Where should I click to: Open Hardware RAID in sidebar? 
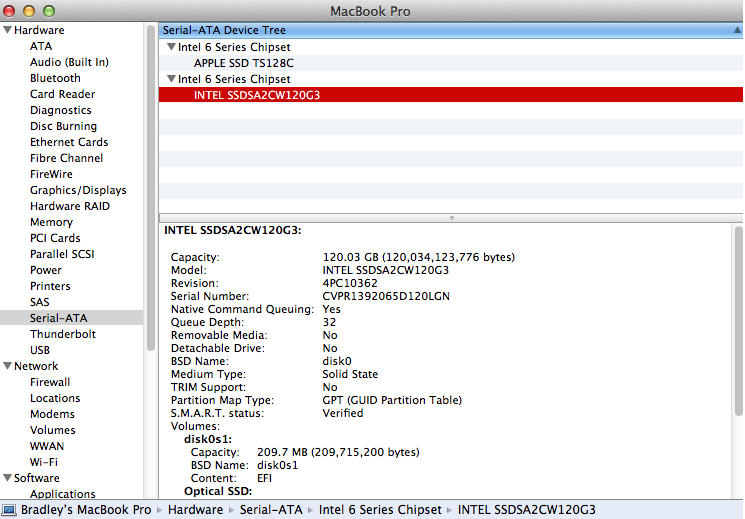70,206
